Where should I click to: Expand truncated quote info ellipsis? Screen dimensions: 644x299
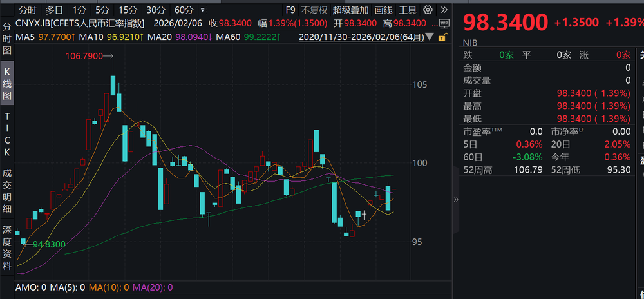click(x=435, y=23)
